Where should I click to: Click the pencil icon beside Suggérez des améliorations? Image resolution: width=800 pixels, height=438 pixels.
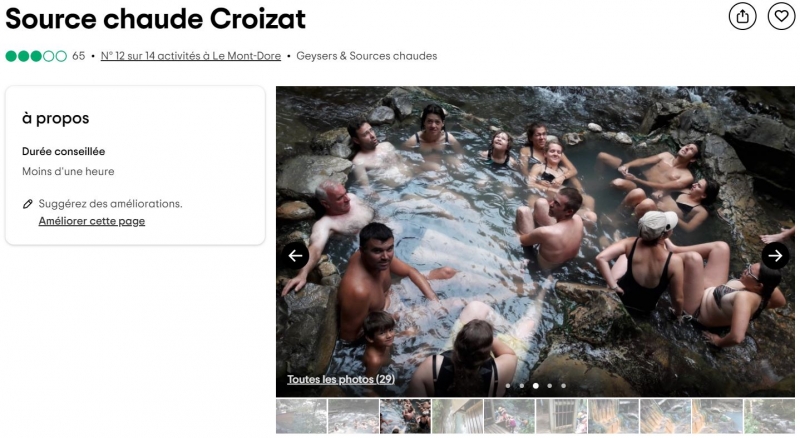(x=28, y=204)
